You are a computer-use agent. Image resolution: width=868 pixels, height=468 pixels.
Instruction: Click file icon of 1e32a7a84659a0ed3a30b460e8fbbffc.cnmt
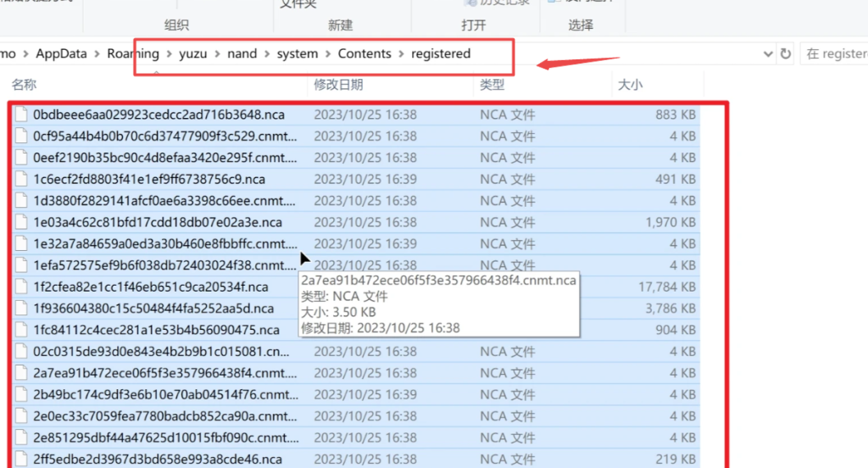coord(21,243)
